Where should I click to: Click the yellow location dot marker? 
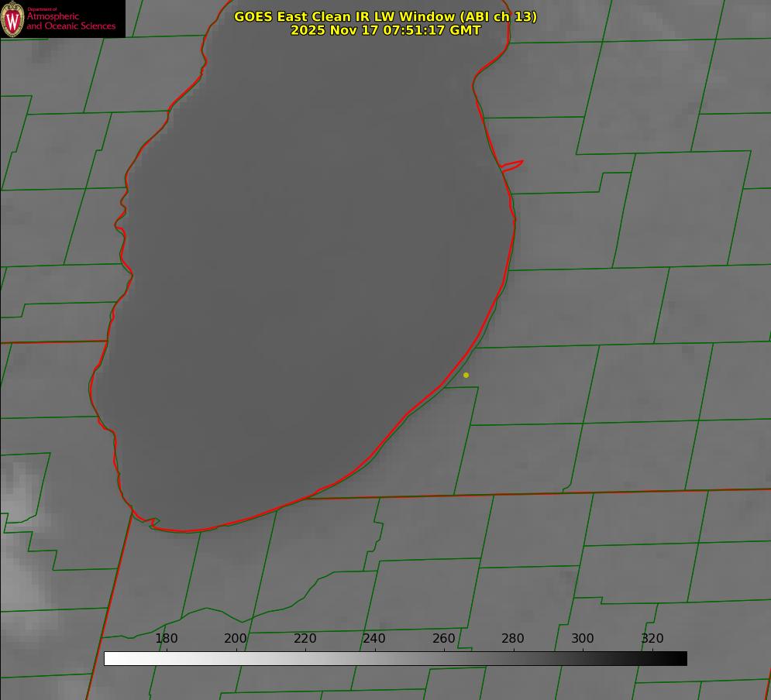coord(466,375)
